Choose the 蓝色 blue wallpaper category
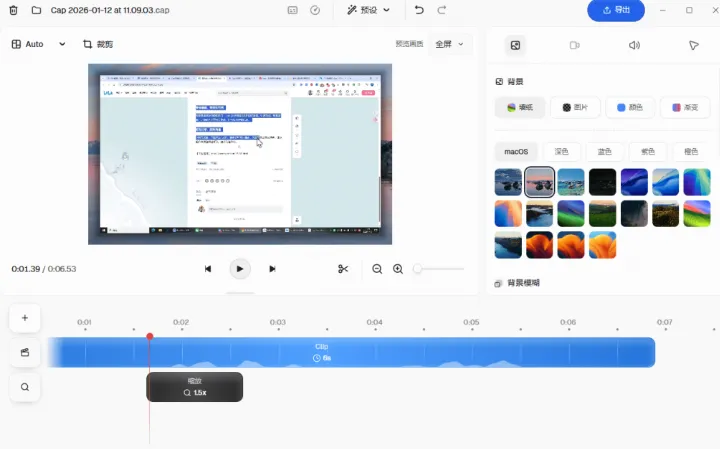 tap(604, 152)
